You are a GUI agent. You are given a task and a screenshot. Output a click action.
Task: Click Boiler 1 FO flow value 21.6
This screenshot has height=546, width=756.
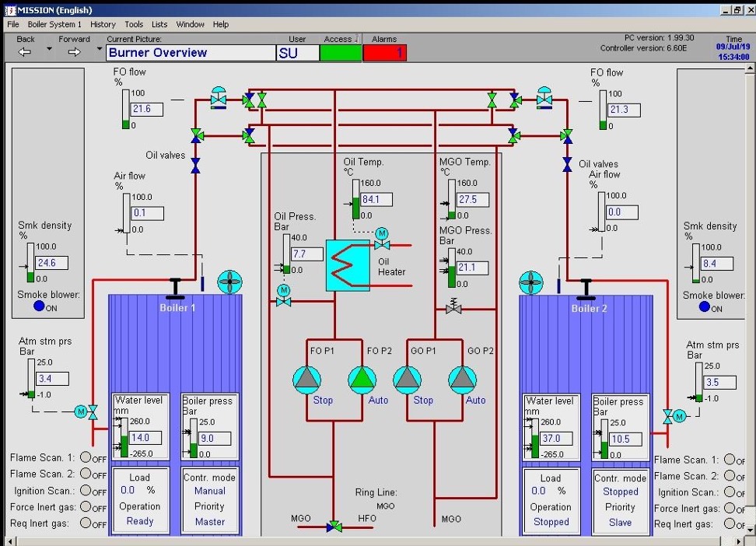(147, 109)
